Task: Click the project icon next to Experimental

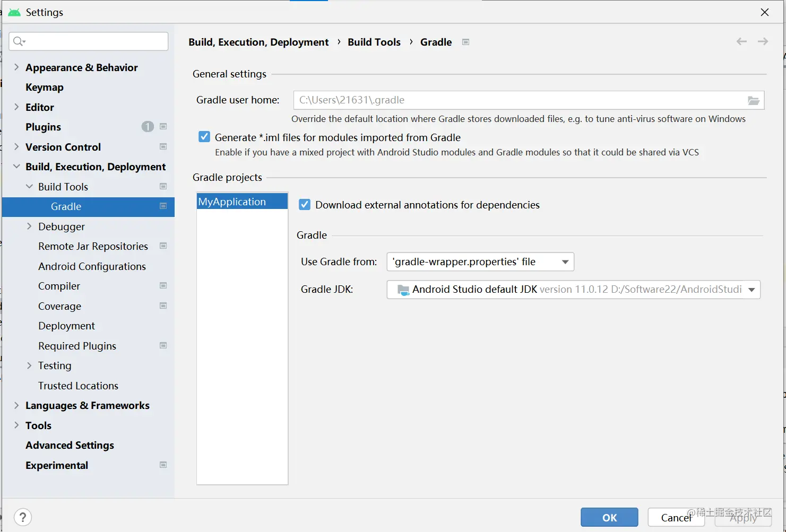Action: tap(163, 465)
